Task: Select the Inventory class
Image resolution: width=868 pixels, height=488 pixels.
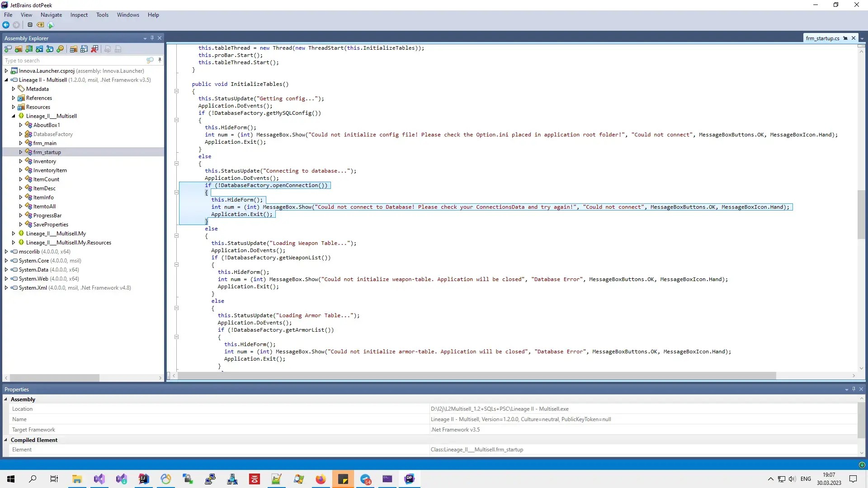Action: pyautogui.click(x=45, y=161)
